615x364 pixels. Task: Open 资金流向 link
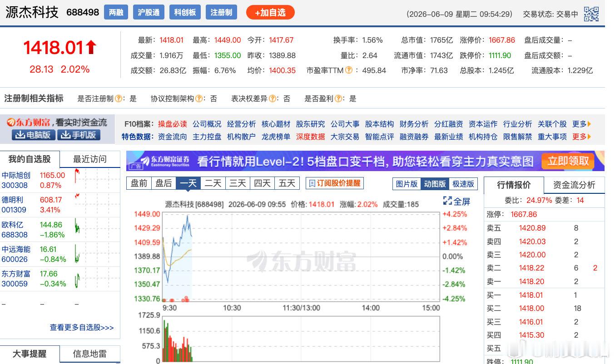coord(173,137)
